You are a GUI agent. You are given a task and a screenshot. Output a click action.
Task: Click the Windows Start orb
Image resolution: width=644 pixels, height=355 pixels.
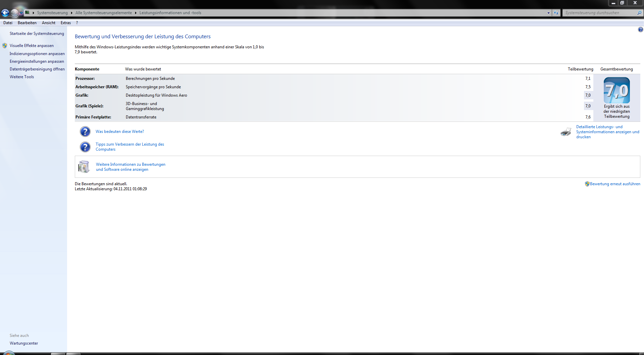click(9, 353)
